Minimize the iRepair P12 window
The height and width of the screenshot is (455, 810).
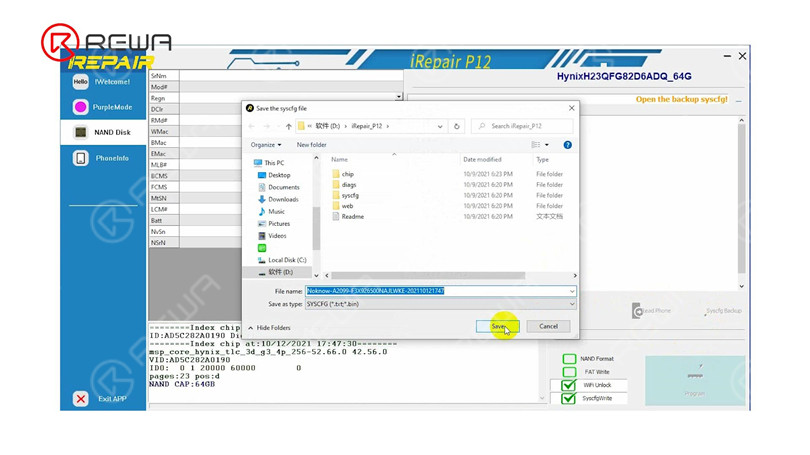click(x=727, y=56)
